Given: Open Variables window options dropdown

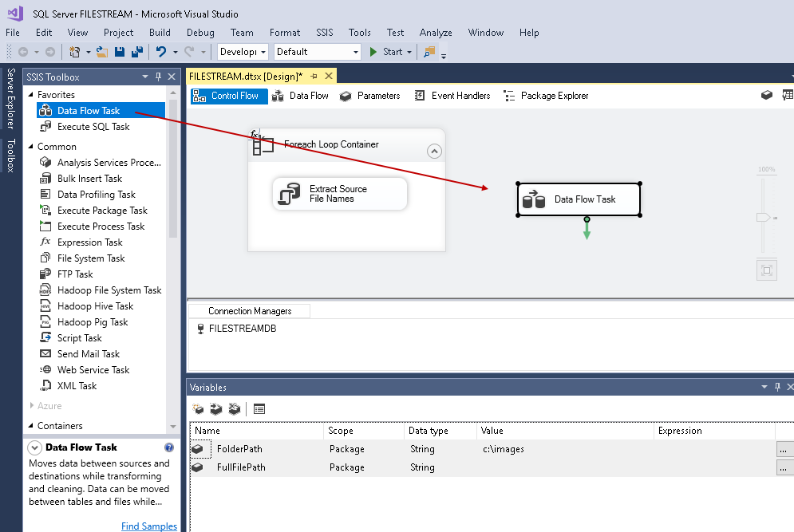Looking at the screenshot, I should tap(764, 387).
